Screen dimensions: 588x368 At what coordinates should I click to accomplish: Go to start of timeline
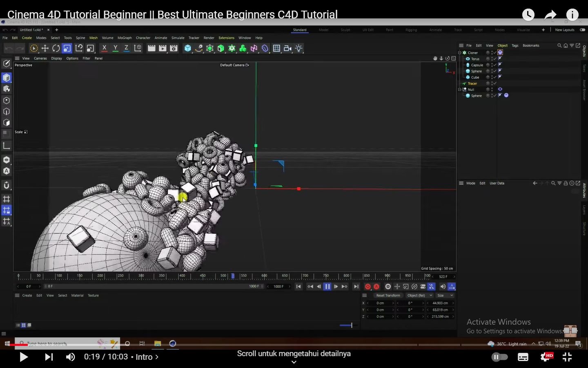[298, 287]
